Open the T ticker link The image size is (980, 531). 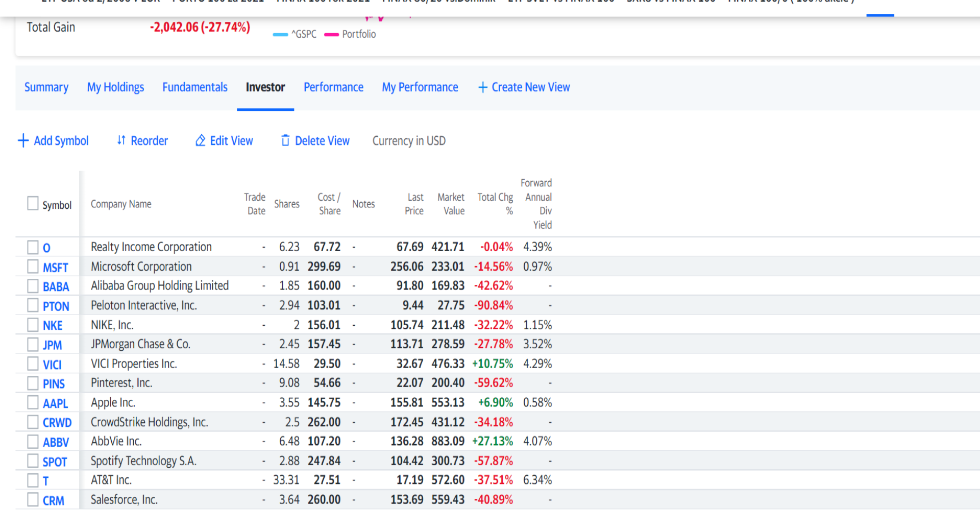coord(46,481)
